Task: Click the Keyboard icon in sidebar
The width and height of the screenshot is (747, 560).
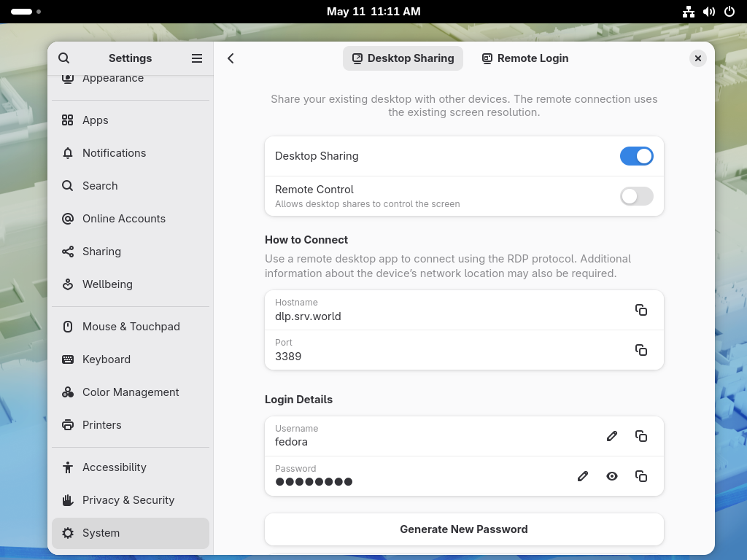Action: (x=68, y=359)
